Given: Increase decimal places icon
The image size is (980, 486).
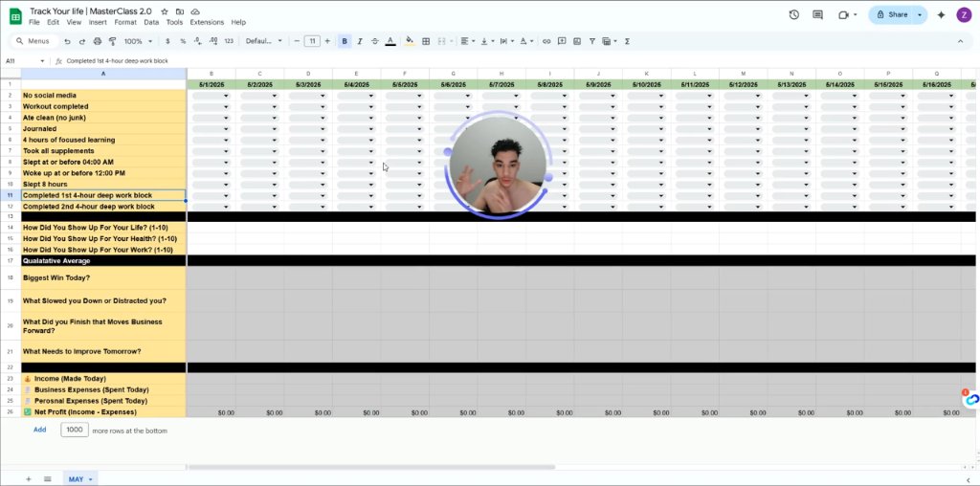Looking at the screenshot, I should click(213, 41).
